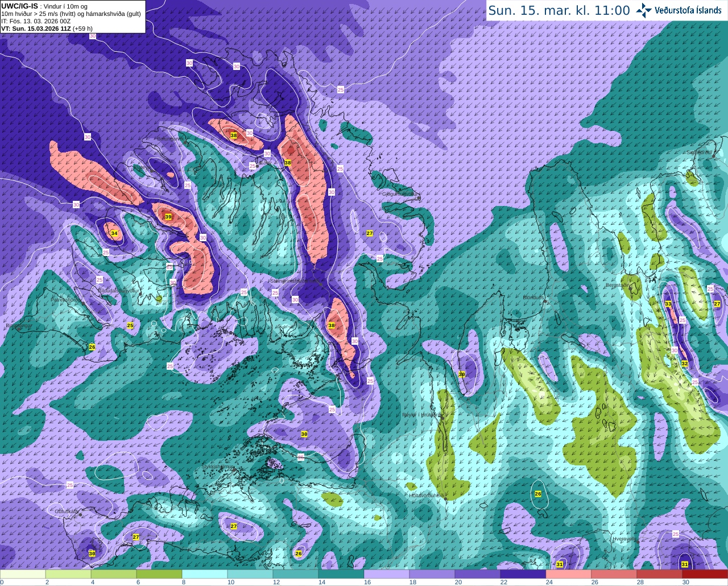Click yellow 26 marker near Holtavörðuheiði

point(538,494)
